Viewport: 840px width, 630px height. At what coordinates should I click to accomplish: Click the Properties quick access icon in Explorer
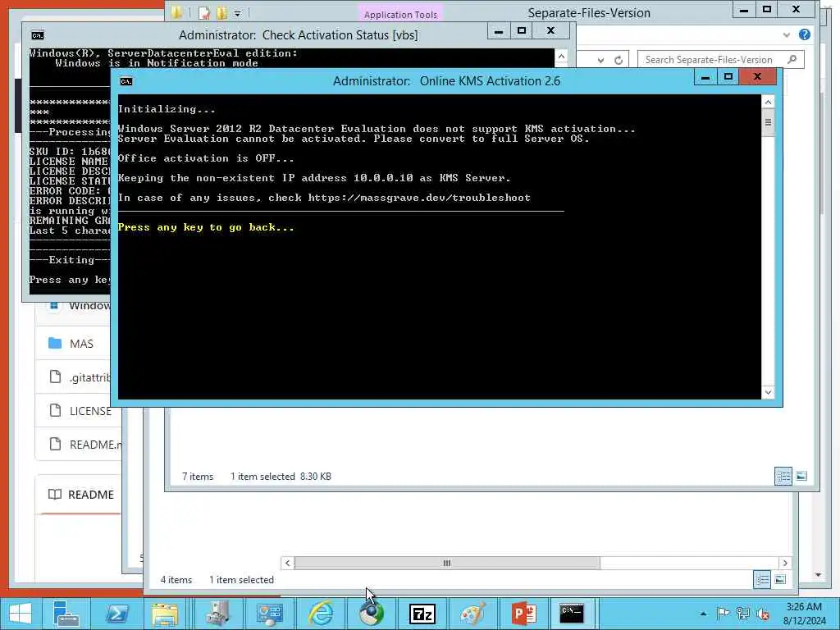point(203,13)
